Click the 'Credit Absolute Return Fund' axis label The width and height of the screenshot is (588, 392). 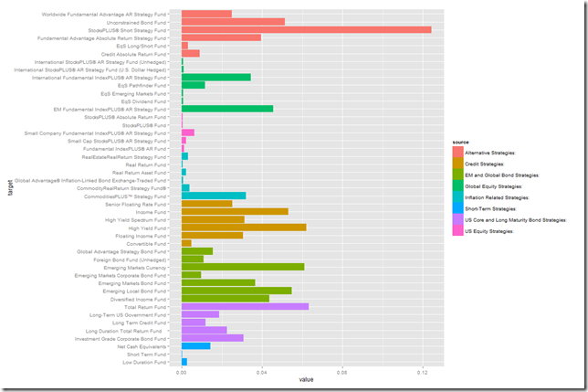pos(133,55)
